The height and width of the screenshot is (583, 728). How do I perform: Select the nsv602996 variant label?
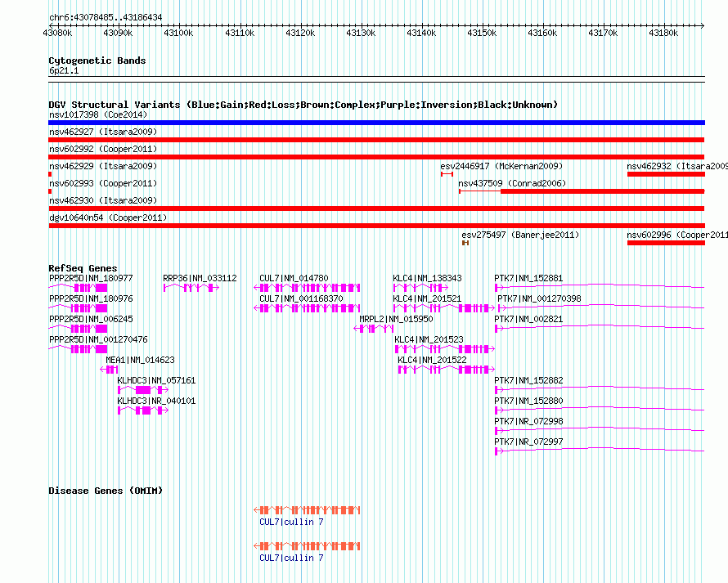click(x=677, y=235)
